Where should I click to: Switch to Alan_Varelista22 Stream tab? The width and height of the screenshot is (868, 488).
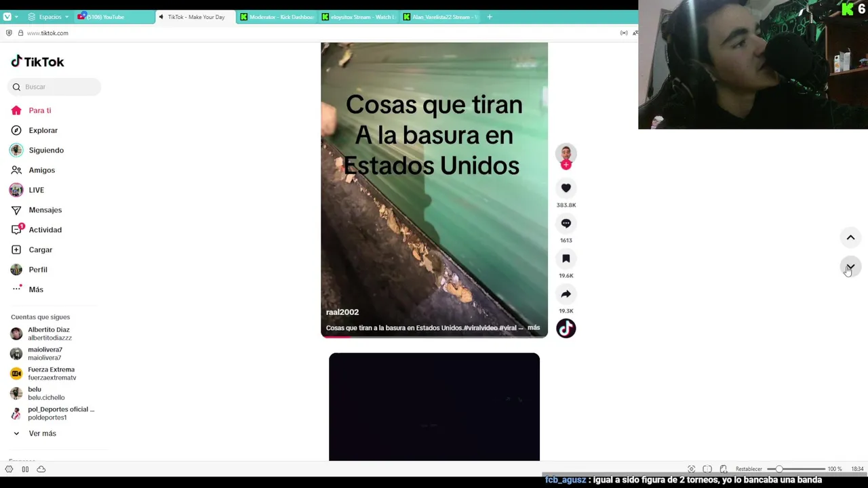[440, 17]
